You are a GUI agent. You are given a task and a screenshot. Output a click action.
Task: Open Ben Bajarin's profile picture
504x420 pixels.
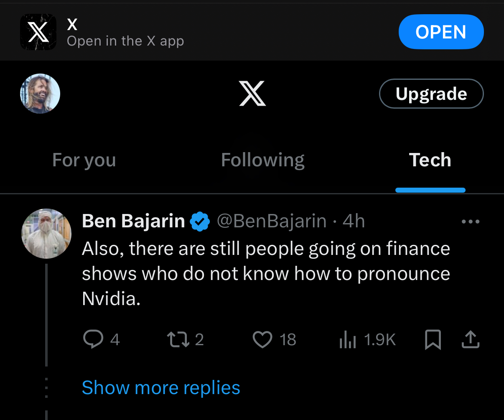pos(46,234)
